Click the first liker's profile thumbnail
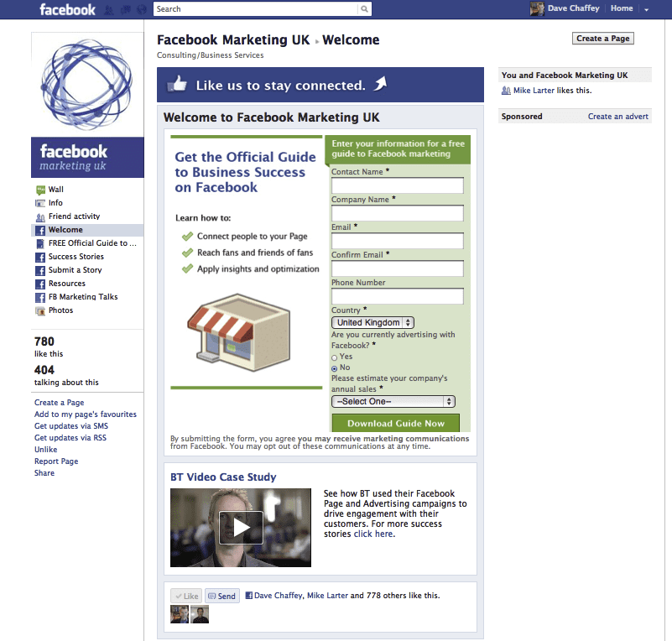Viewport: 672px width, 641px height. (x=180, y=614)
